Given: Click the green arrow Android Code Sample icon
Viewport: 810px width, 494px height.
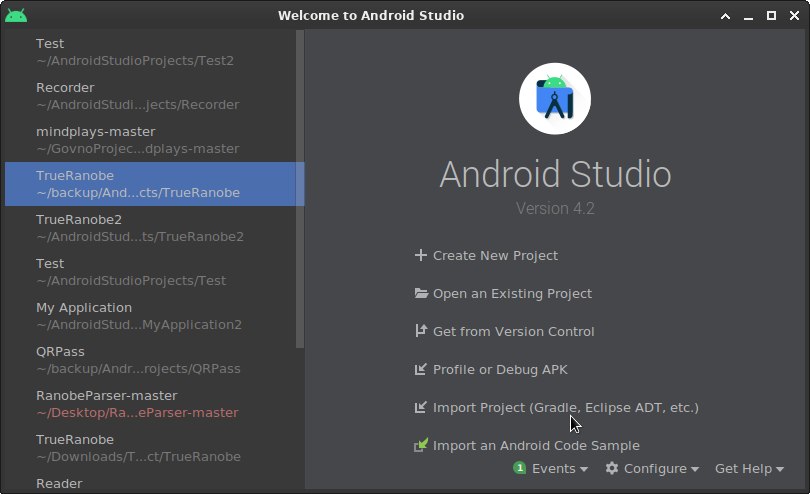Looking at the screenshot, I should coord(421,445).
